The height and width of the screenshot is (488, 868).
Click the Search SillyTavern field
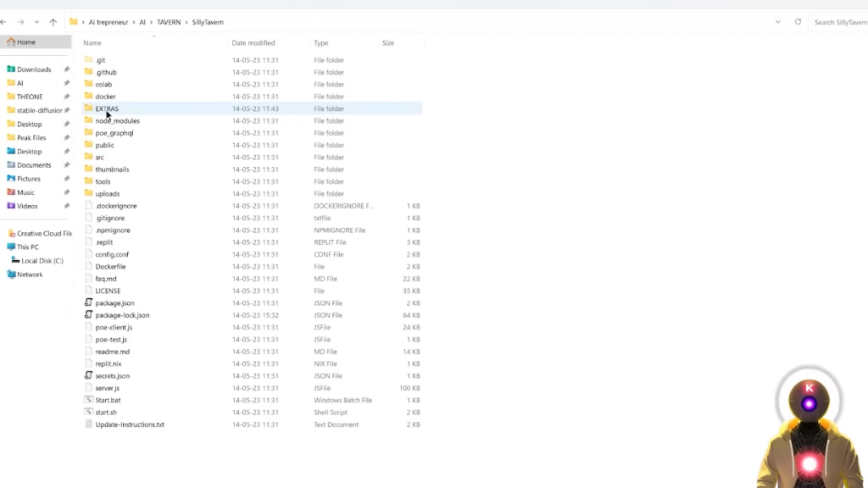click(x=840, y=22)
